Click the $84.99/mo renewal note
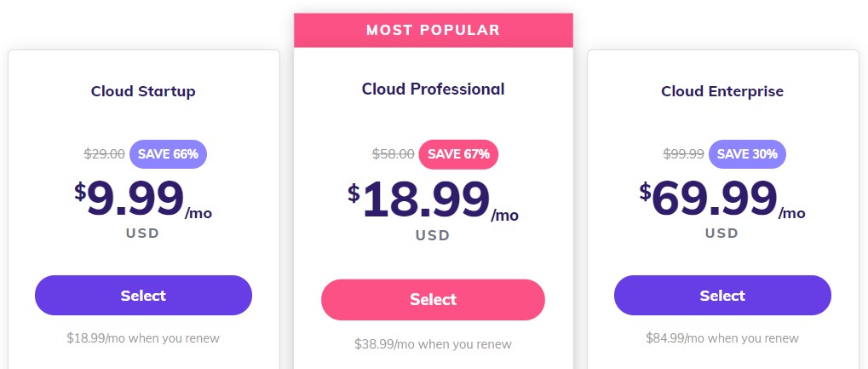Screen dimensions: 868x369 [722, 338]
